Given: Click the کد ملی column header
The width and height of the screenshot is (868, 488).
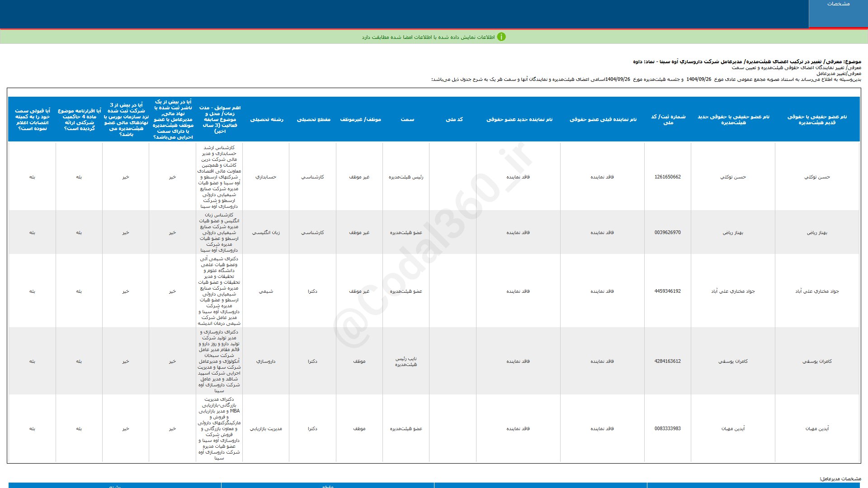Looking at the screenshot, I should pyautogui.click(x=454, y=119).
